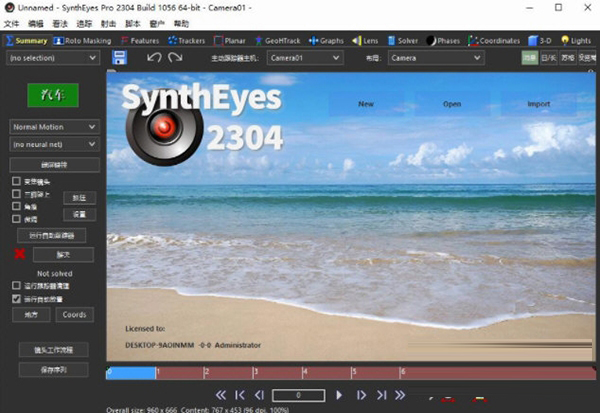Step back one frame
Viewport: 600px width, 413px height.
[259, 395]
